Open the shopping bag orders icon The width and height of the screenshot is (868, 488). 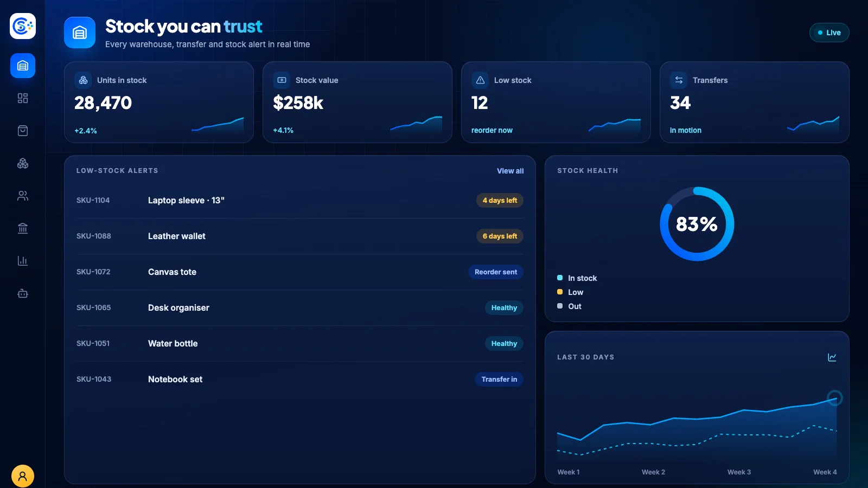[x=23, y=131]
